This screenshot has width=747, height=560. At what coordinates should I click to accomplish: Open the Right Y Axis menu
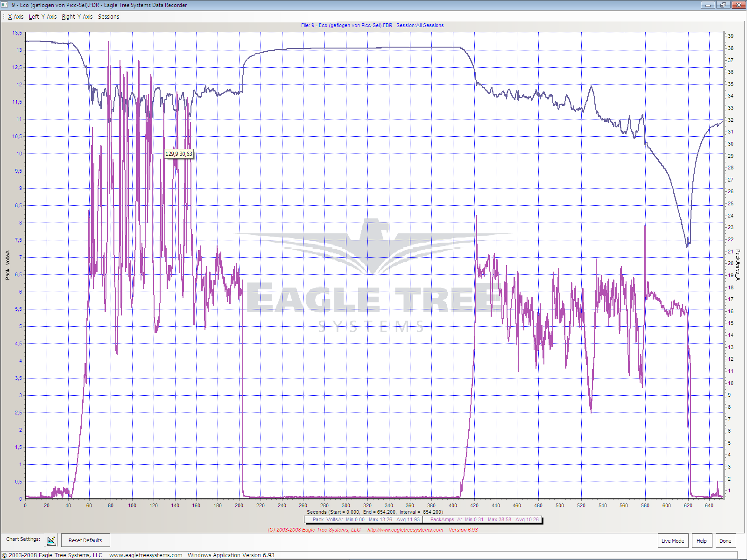point(77,17)
